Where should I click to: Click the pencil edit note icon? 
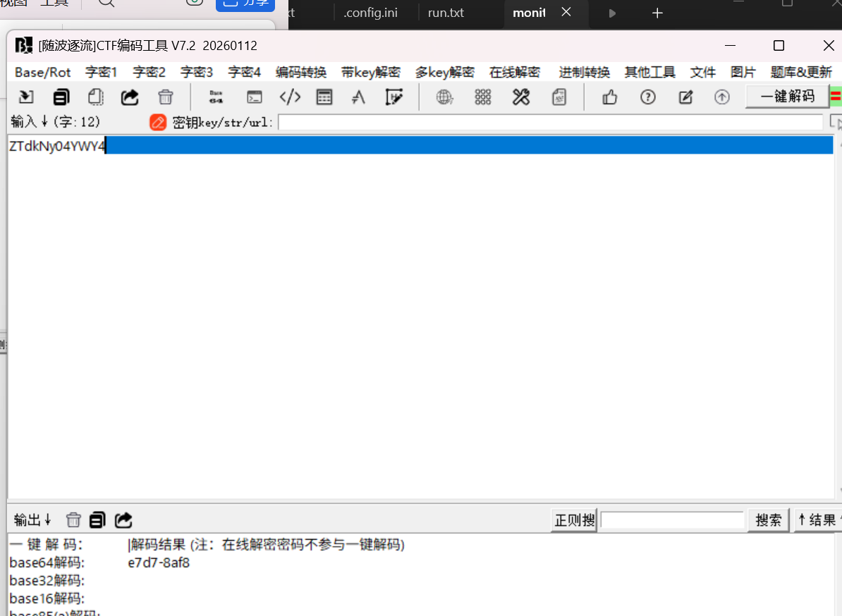685,97
